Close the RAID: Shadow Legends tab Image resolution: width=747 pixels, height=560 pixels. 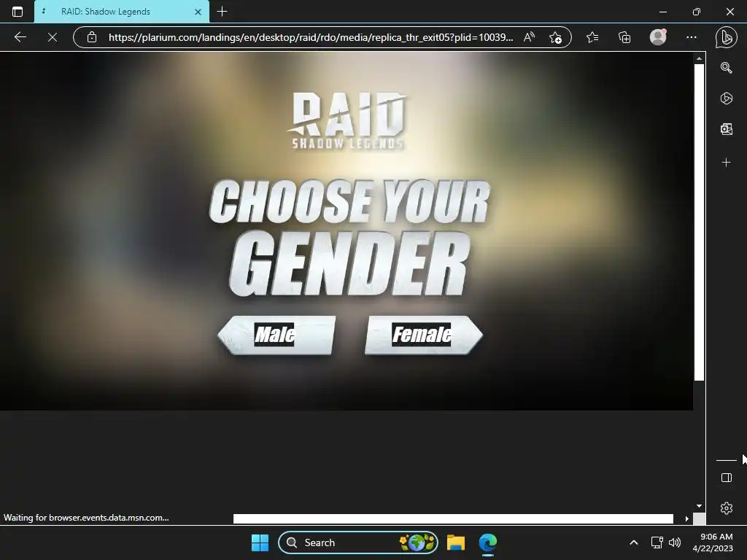pyautogui.click(x=198, y=12)
